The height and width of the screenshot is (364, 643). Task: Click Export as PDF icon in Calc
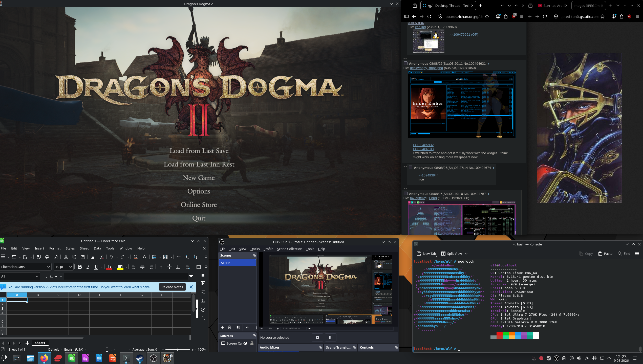coord(39,257)
